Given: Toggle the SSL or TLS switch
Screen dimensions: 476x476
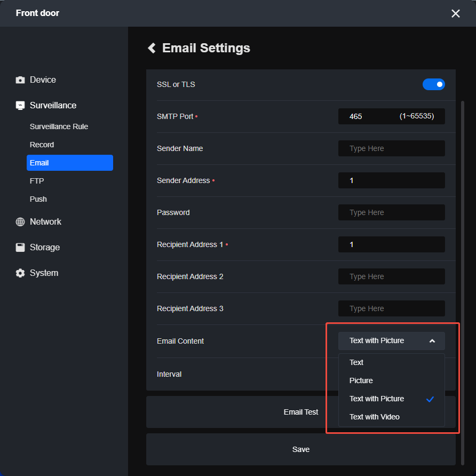Looking at the screenshot, I should click(x=433, y=84).
